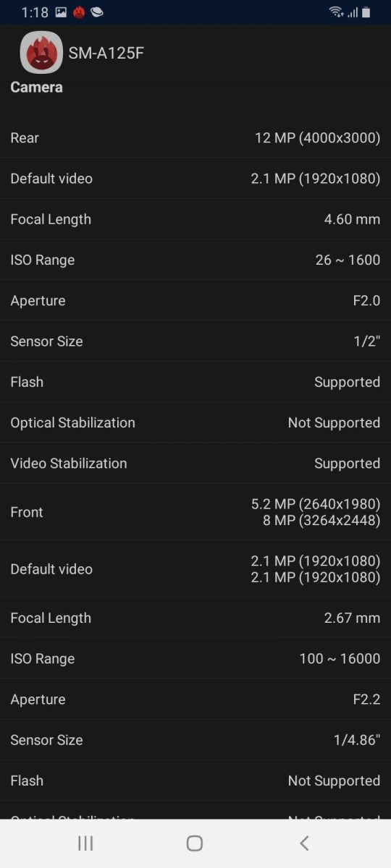Tap the battery status bar icon
The image size is (391, 868).
[x=366, y=12]
